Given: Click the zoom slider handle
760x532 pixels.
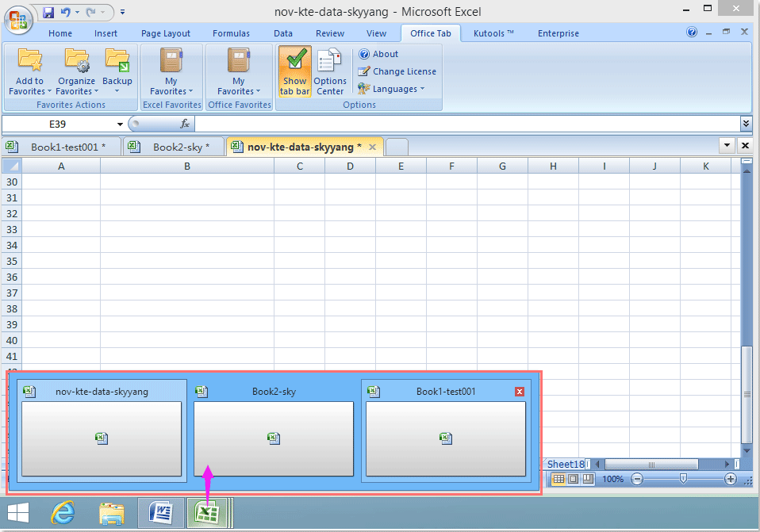Looking at the screenshot, I should tap(683, 479).
